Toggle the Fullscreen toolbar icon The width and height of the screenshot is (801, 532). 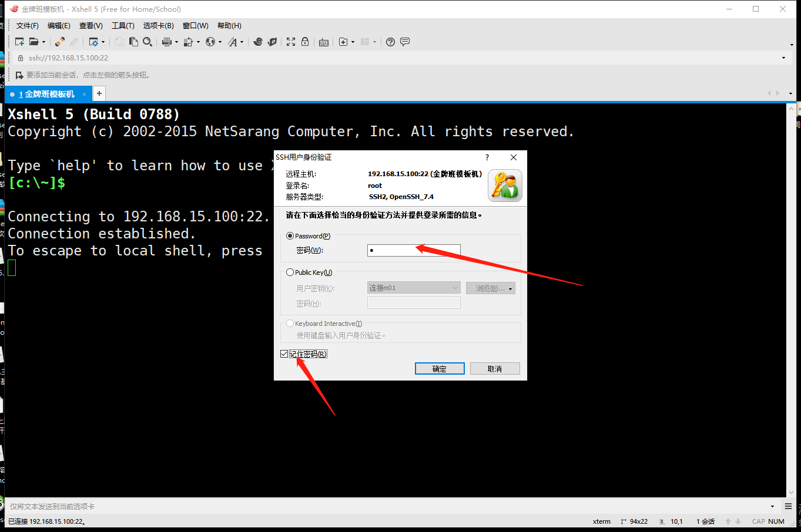point(291,42)
